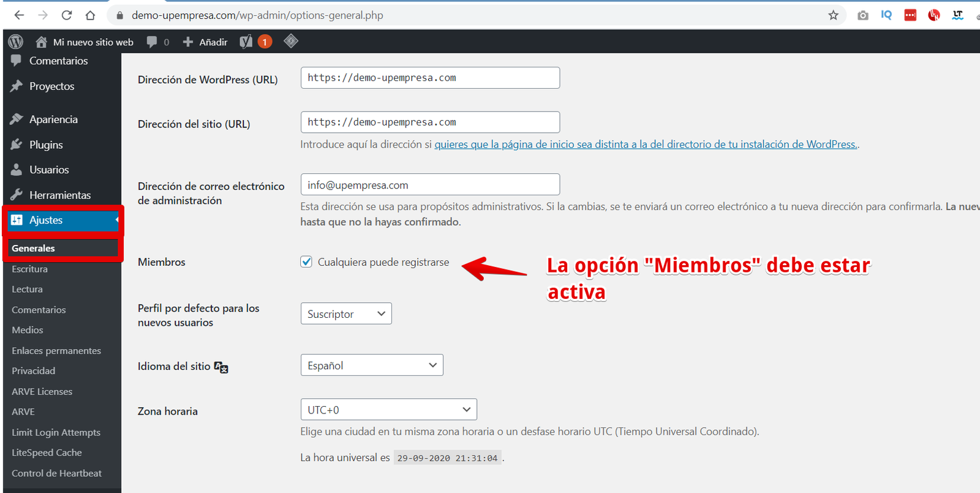
Task: Open Comentarios under Ajustes submenu
Action: tap(39, 310)
